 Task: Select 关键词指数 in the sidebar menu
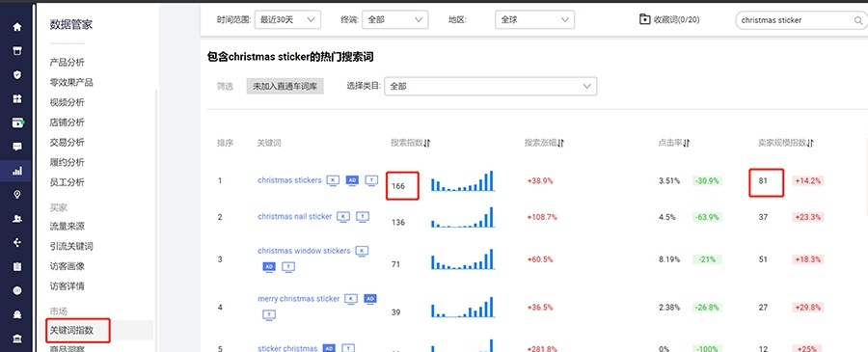pyautogui.click(x=72, y=331)
